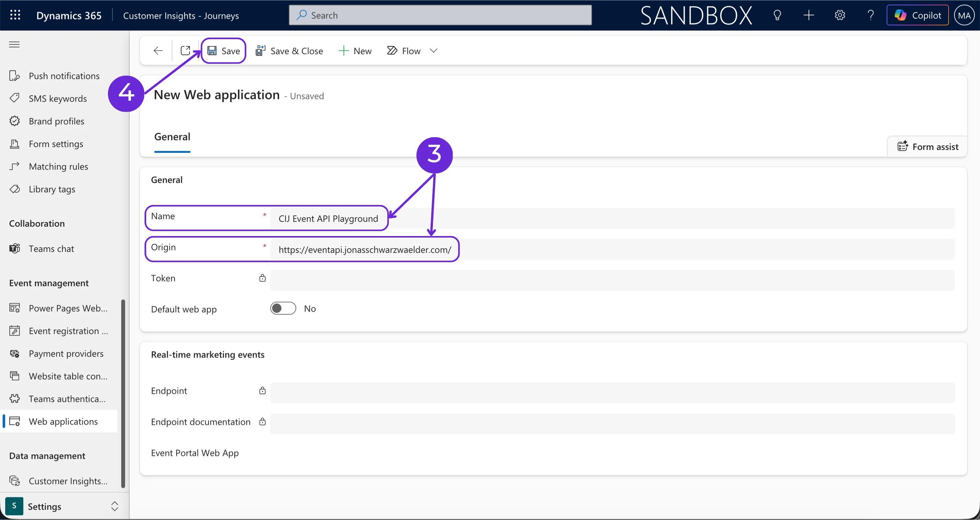This screenshot has height=520, width=980.
Task: Open Power Pages Web... sidebar item
Action: coord(59,308)
